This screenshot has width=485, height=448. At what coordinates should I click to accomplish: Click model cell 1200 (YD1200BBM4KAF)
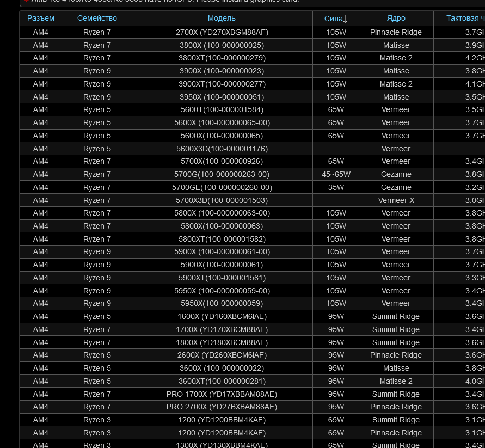(222, 433)
